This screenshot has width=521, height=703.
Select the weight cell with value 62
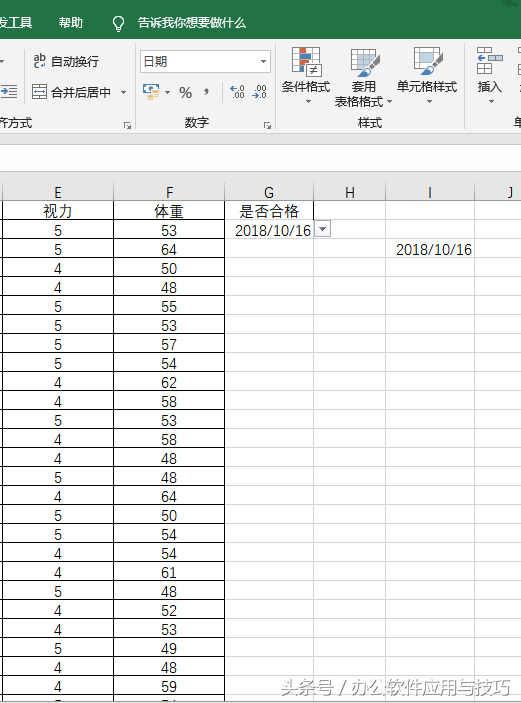click(169, 382)
